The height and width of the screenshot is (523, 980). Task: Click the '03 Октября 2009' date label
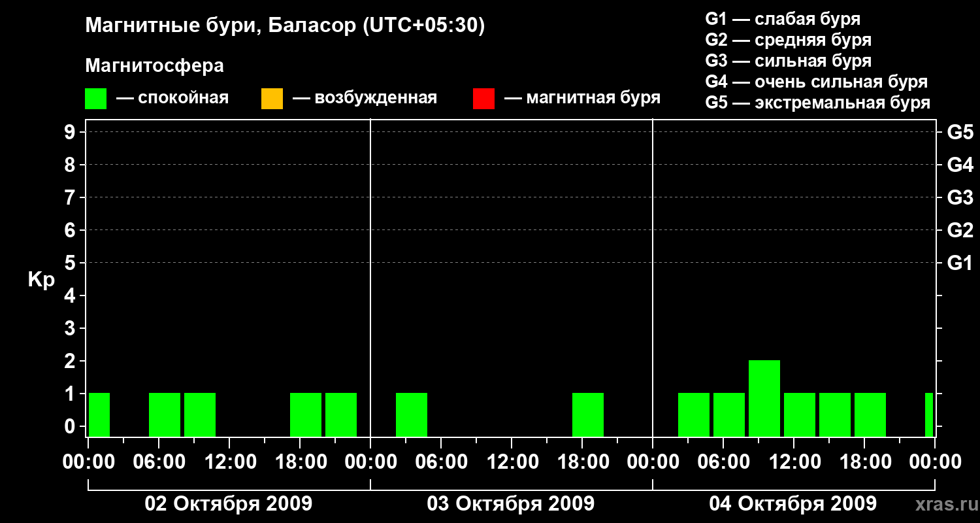click(511, 504)
